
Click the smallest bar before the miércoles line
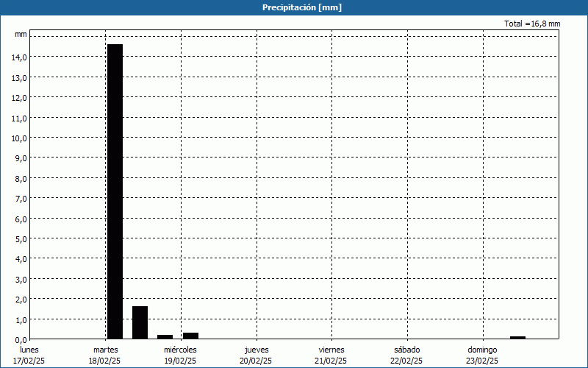165,337
